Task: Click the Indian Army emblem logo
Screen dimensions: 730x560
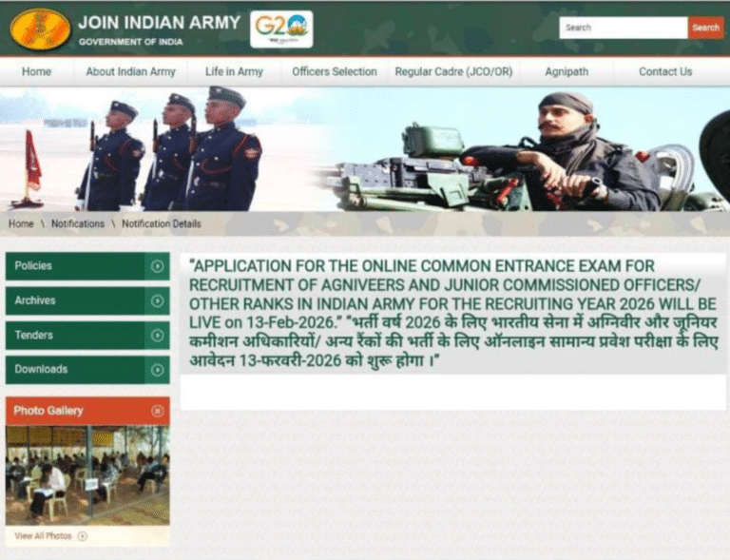Action: [41, 29]
